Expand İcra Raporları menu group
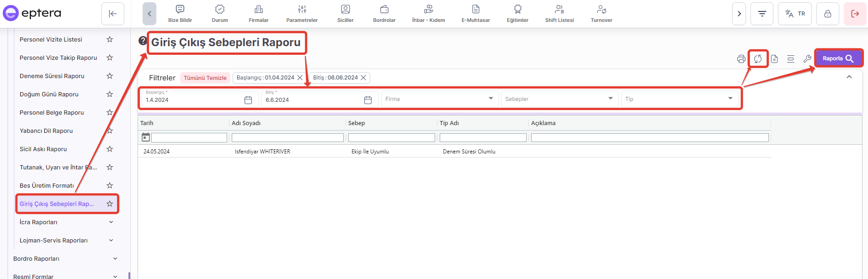This screenshot has width=868, height=279. click(x=111, y=222)
